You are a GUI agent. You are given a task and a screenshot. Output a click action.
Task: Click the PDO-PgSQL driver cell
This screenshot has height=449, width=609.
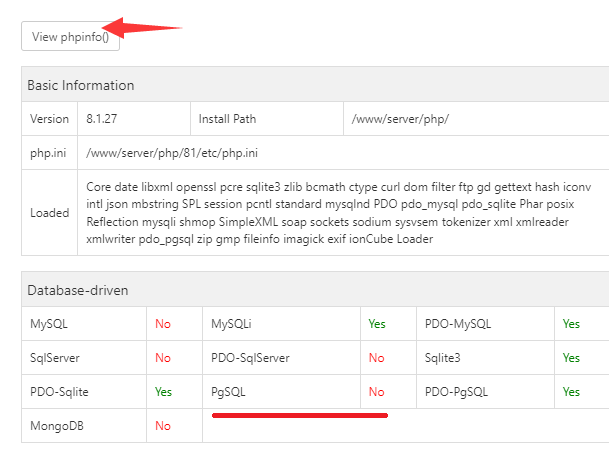coord(460,392)
